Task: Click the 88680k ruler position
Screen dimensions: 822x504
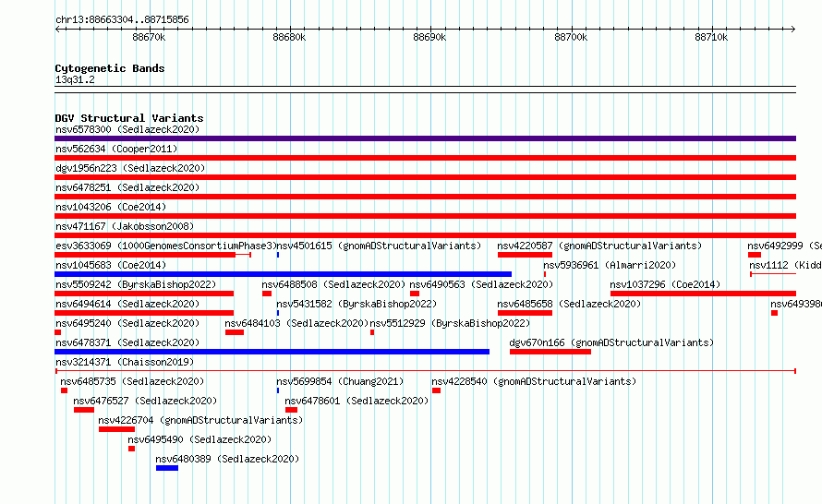Action: (289, 37)
